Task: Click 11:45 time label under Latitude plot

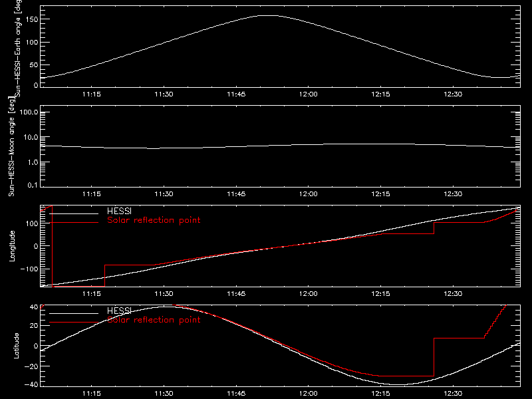Action: [x=236, y=394]
